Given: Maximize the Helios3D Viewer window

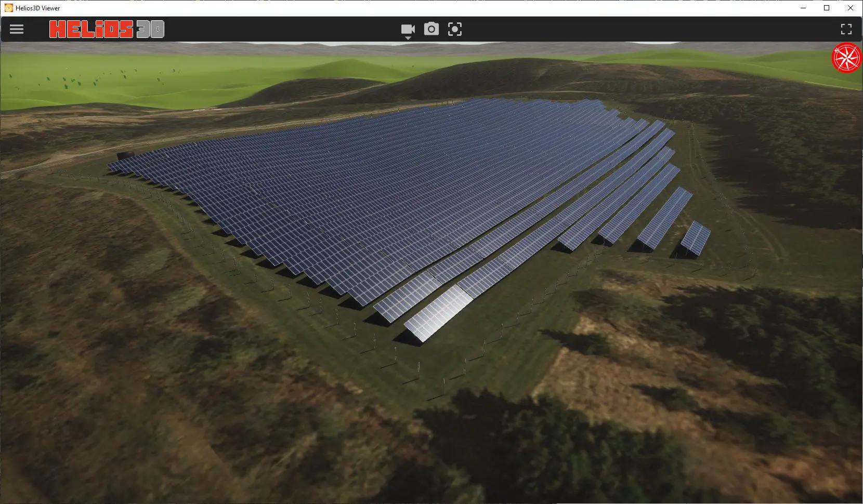Looking at the screenshot, I should coord(827,8).
